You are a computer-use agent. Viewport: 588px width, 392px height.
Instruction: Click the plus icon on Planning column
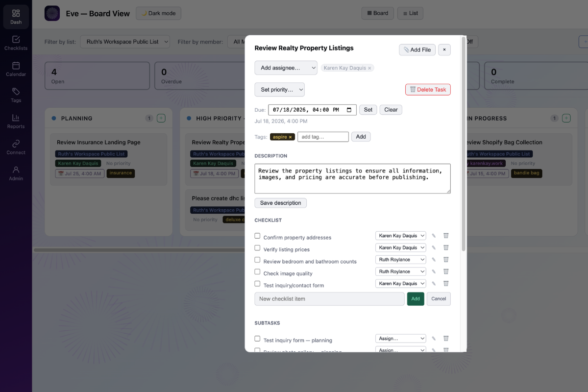pos(161,118)
